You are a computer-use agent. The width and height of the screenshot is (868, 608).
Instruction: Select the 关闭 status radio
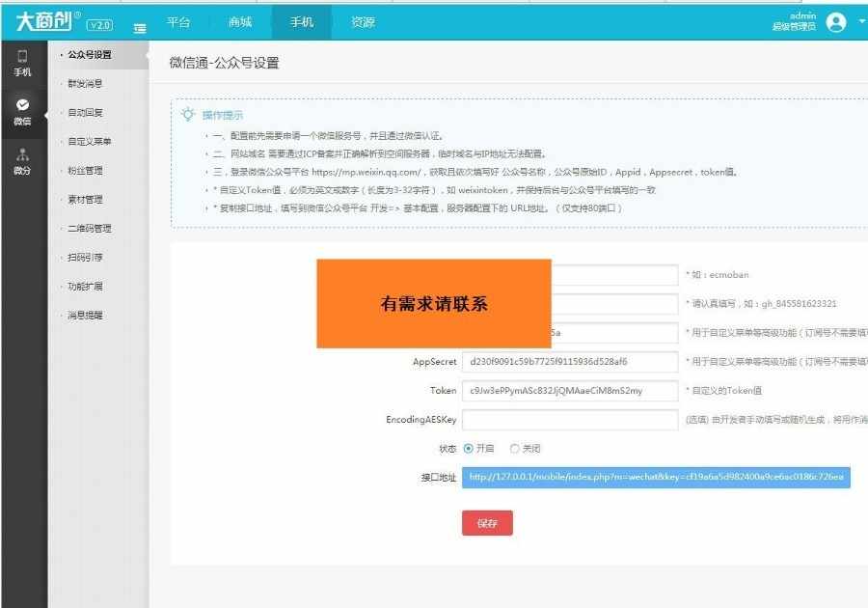click(515, 449)
